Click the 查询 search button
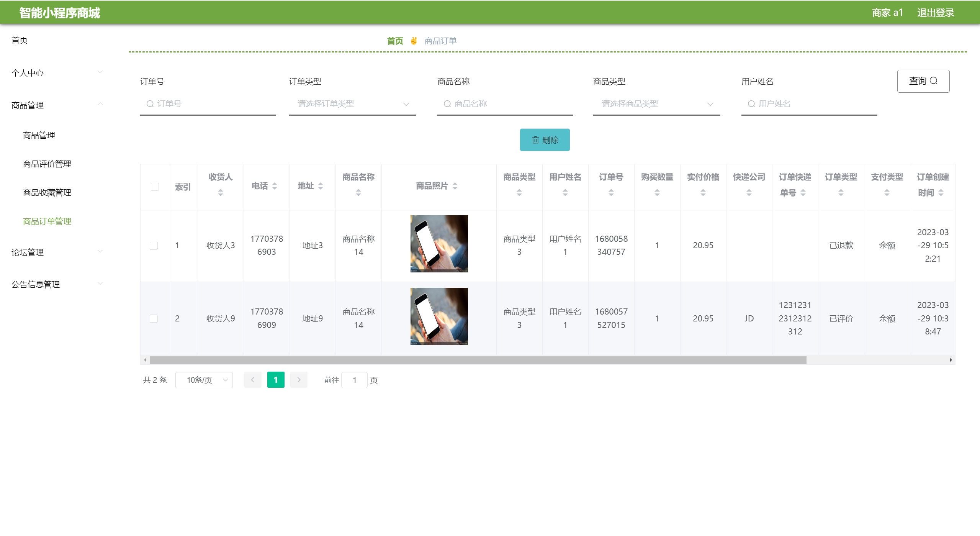Viewport: 980px width, 536px height. click(923, 81)
